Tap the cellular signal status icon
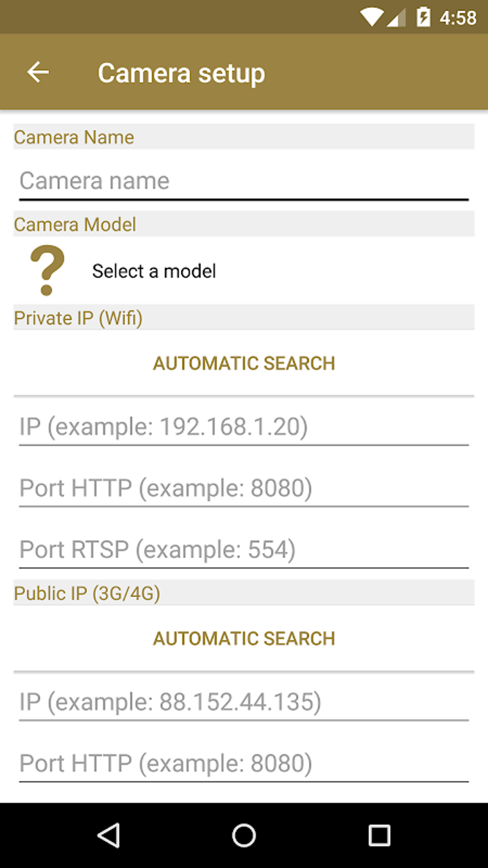The width and height of the screenshot is (488, 868). (x=397, y=19)
